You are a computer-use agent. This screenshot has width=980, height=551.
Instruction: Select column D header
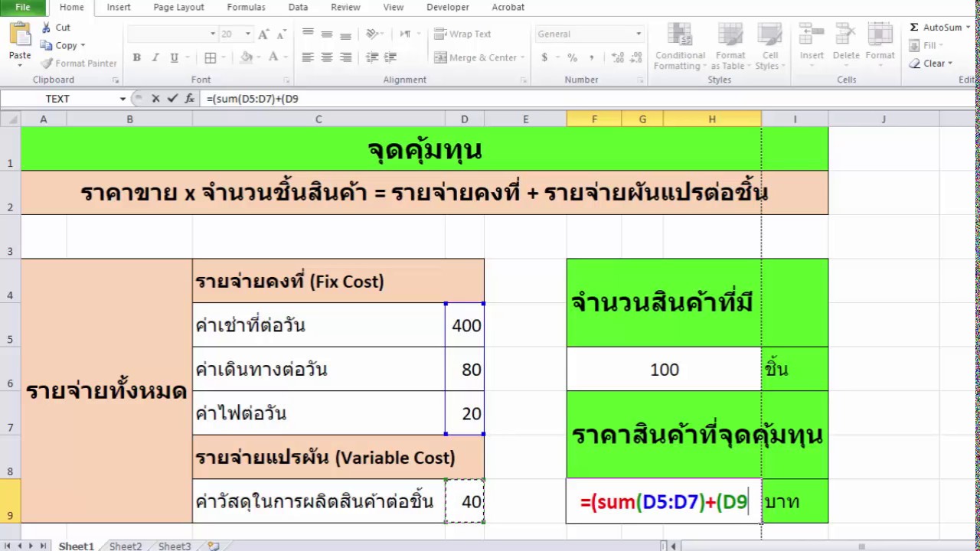click(464, 119)
